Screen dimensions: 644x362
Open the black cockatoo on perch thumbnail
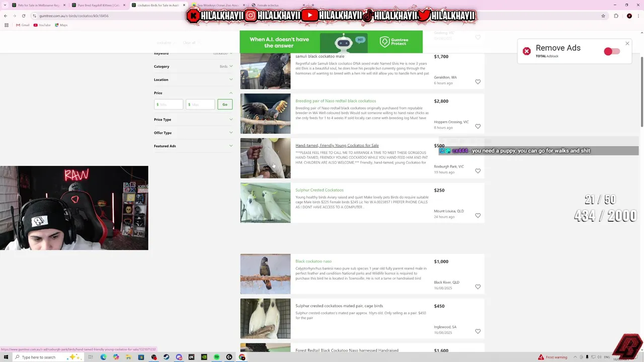point(265,274)
